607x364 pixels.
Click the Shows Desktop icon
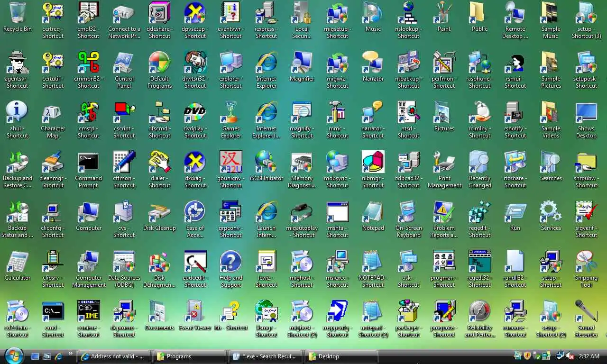(x=586, y=120)
